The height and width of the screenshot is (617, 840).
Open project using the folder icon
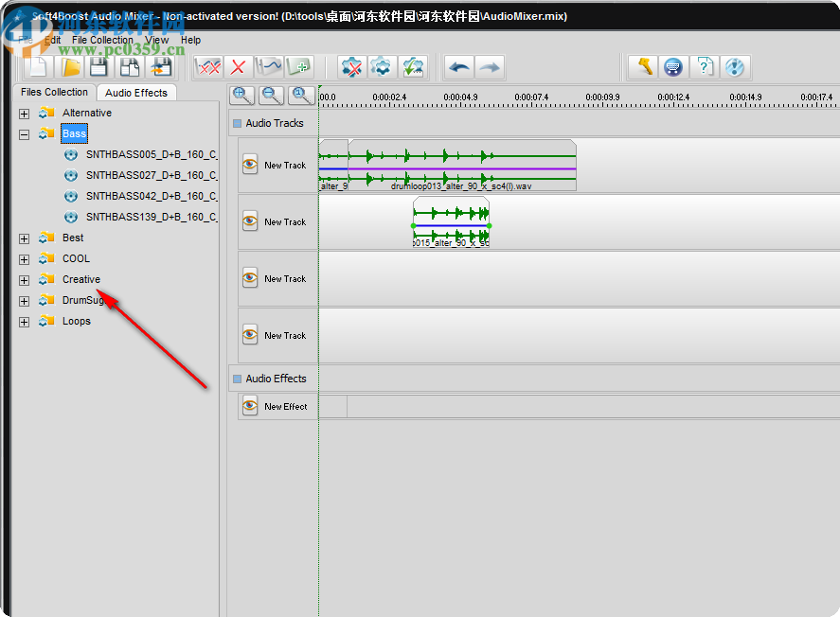tap(70, 67)
